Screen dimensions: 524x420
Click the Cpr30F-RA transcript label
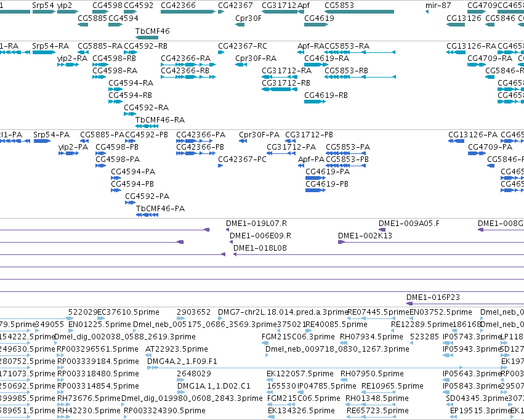(x=256, y=59)
